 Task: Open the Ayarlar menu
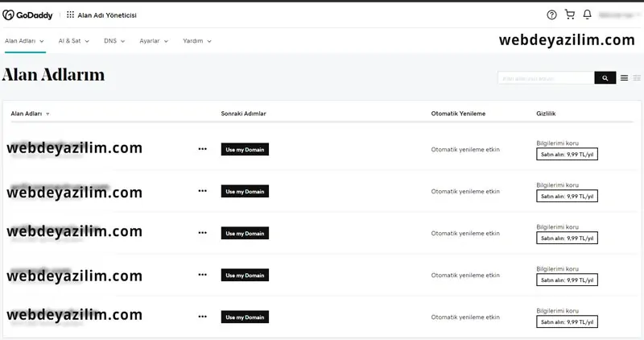pos(154,41)
